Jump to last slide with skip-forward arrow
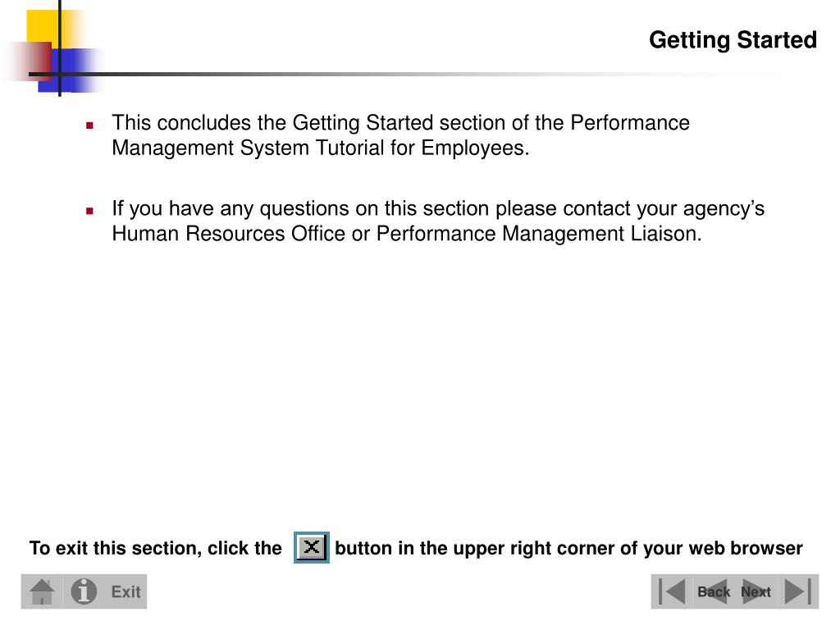Image resolution: width=840 pixels, height=630 pixels. pyautogui.click(x=797, y=591)
